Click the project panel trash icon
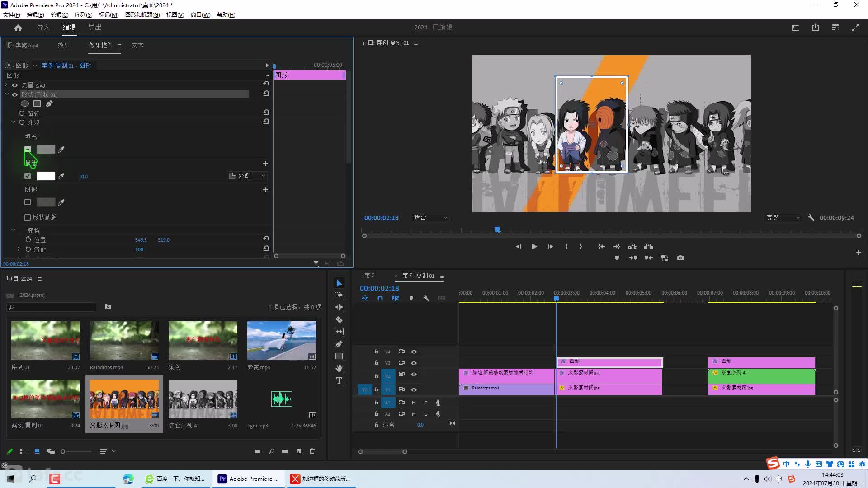The height and width of the screenshot is (488, 868). (x=312, y=451)
